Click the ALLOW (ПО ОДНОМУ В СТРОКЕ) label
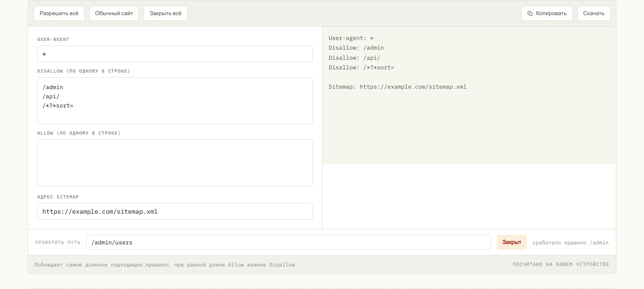 (x=79, y=133)
